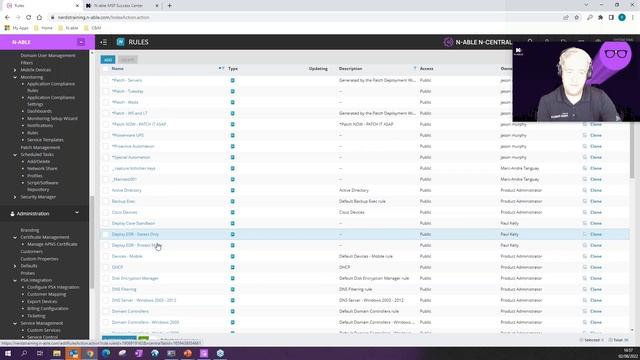Click the sidebar navigation scrollbar
The width and height of the screenshot is (640, 360).
point(92,242)
